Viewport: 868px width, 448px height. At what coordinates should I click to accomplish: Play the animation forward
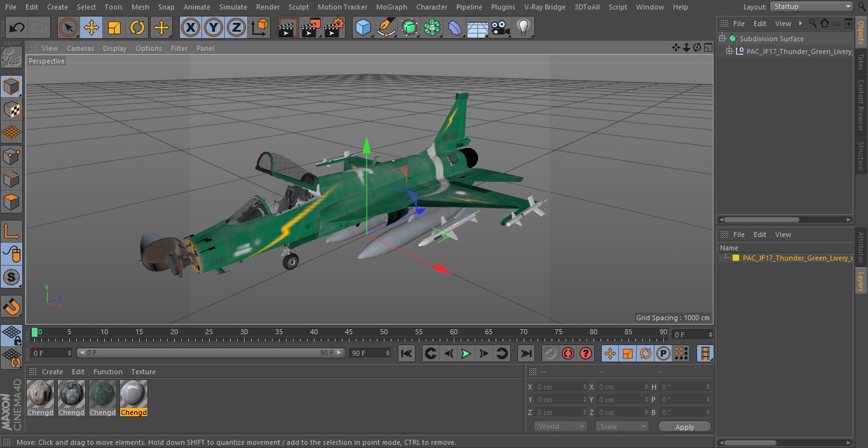click(x=466, y=353)
